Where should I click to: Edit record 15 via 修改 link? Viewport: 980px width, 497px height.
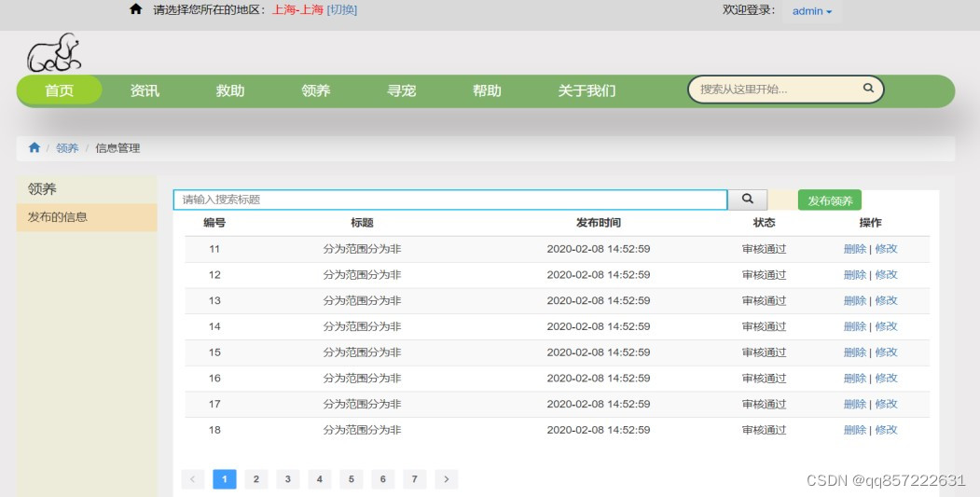coord(886,352)
